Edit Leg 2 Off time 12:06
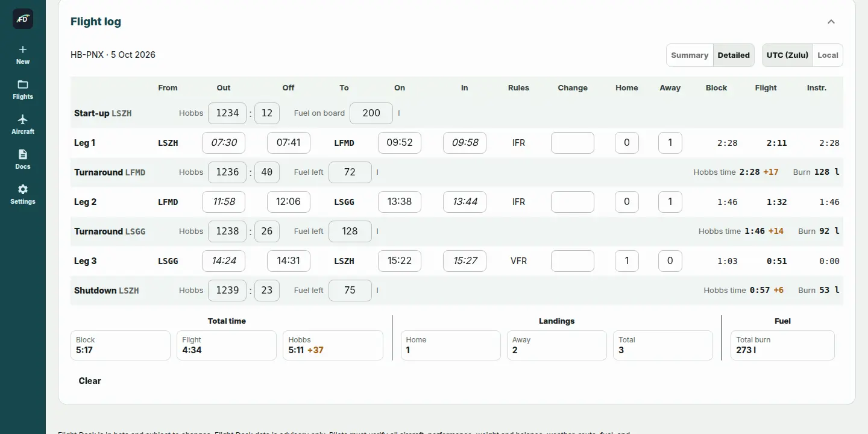Viewport: 868px width, 434px height. [289, 202]
